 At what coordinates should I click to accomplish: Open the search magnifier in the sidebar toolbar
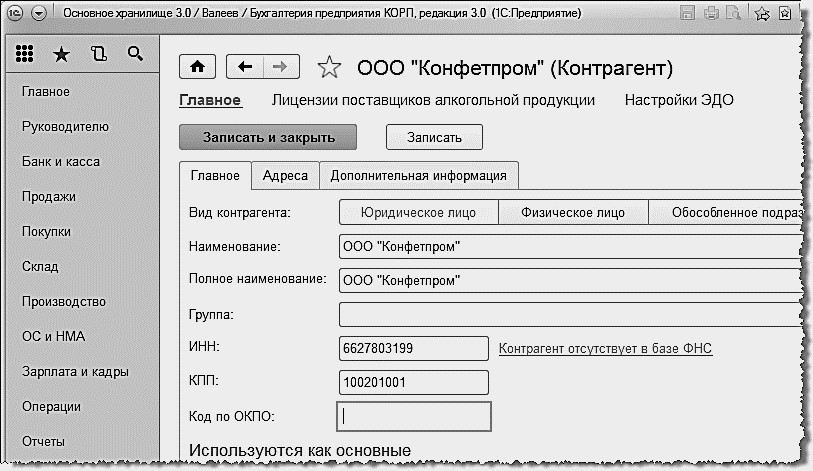[135, 53]
